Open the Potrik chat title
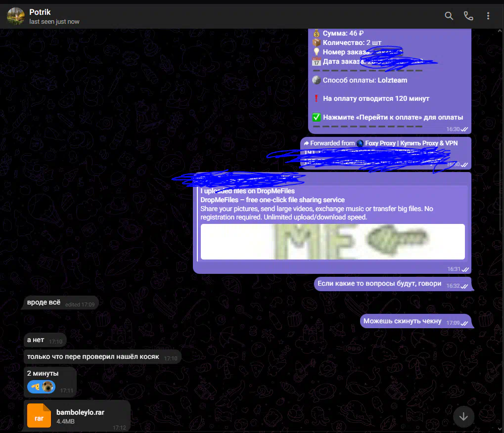 pos(40,12)
